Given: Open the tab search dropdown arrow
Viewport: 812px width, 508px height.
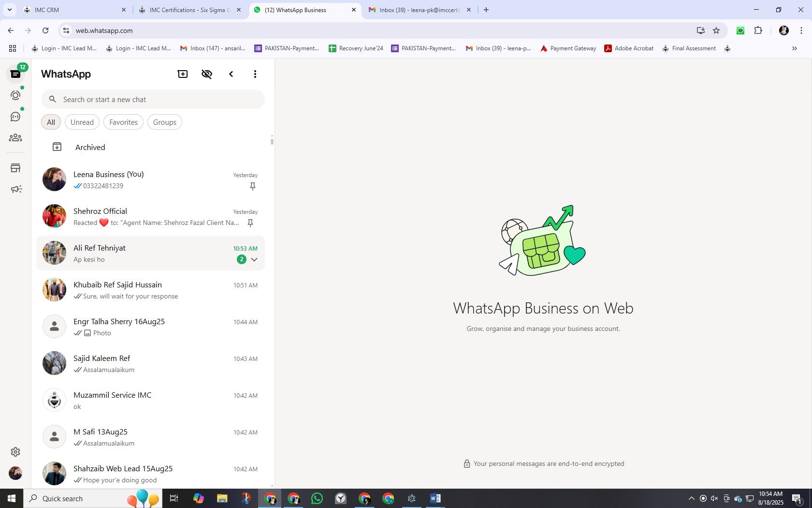Looking at the screenshot, I should 9,10.
